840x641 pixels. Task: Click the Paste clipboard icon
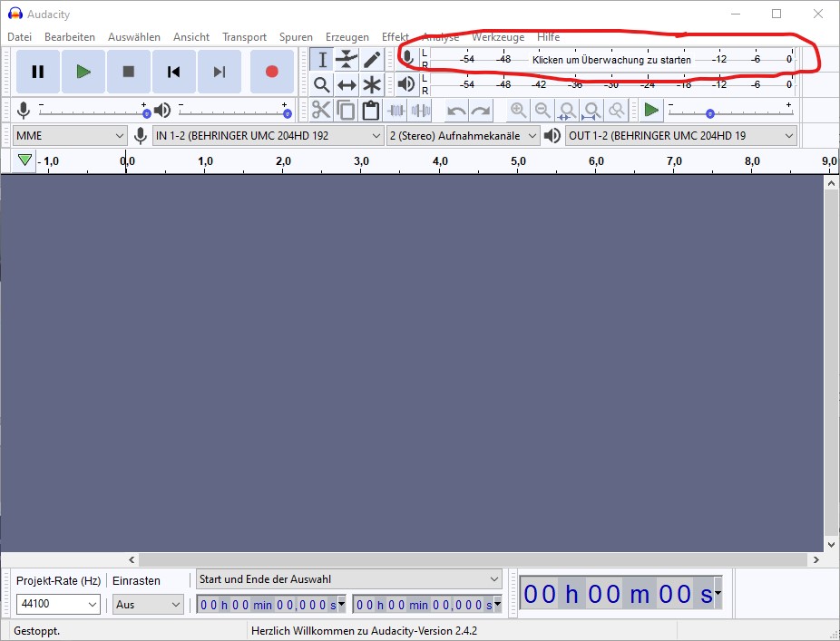(x=371, y=111)
